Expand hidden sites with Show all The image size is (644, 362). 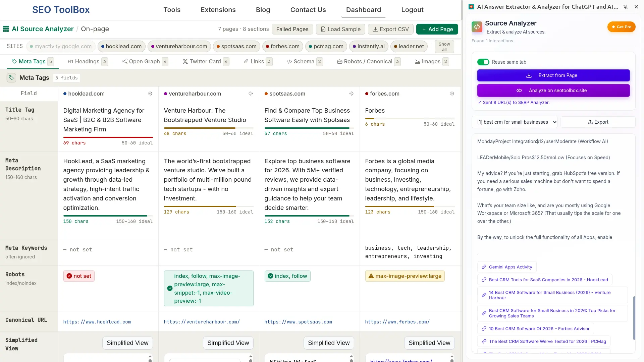pos(444,46)
